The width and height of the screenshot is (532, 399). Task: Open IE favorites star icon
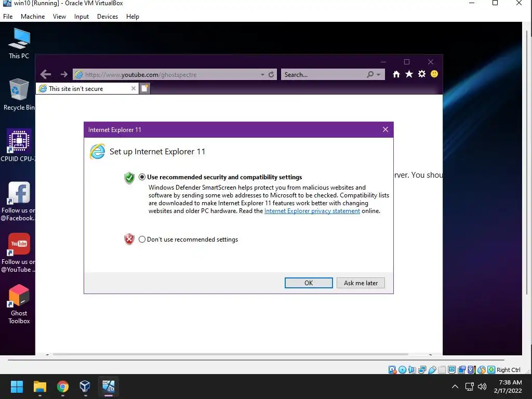(x=409, y=74)
